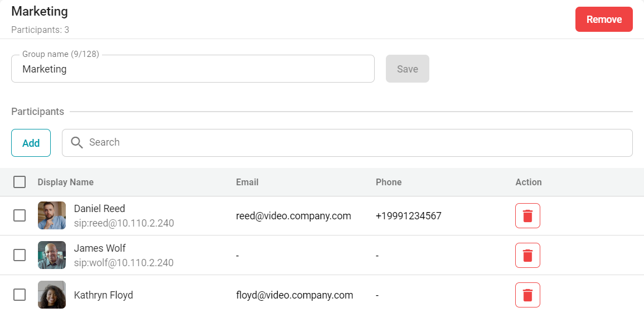Select the name Kathryn Floyd

point(104,295)
